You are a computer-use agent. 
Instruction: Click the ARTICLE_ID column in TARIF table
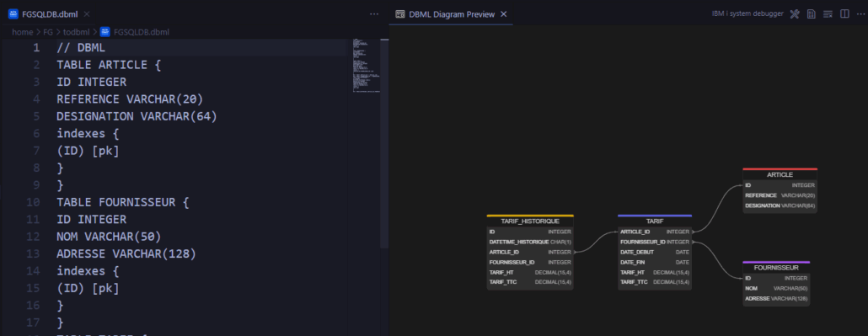(x=655, y=232)
